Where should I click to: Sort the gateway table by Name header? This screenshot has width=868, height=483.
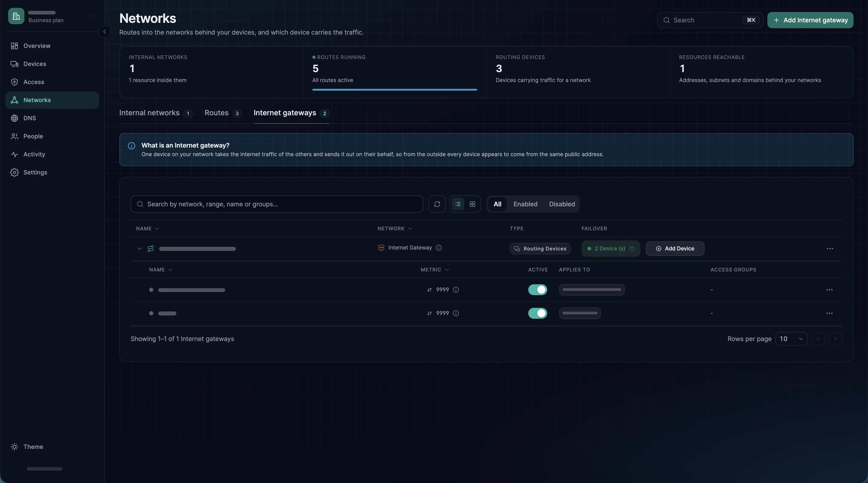coord(148,229)
